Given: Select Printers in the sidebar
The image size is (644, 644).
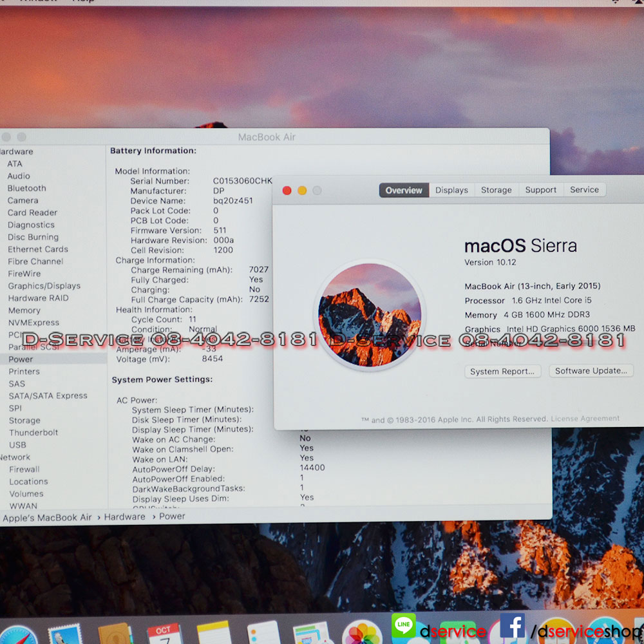Looking at the screenshot, I should [x=24, y=372].
